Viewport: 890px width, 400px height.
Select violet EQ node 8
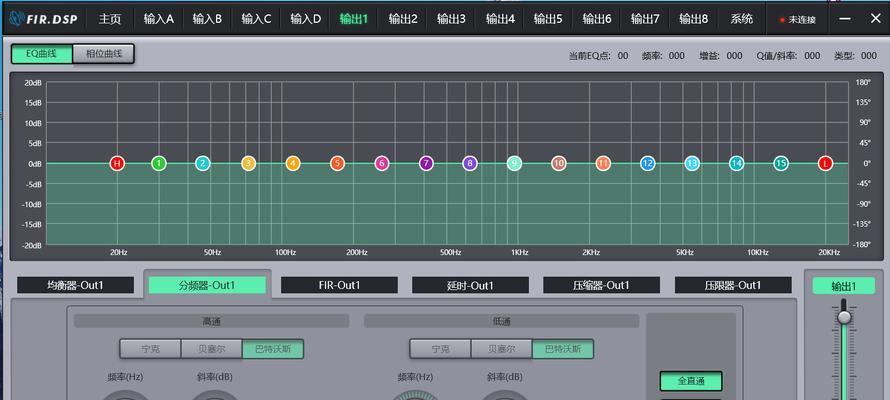tap(470, 163)
